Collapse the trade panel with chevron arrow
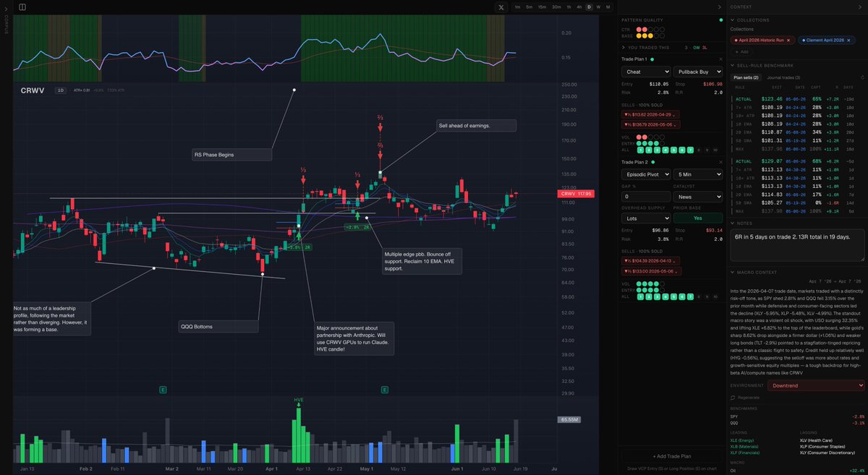The image size is (868, 475). (718, 7)
